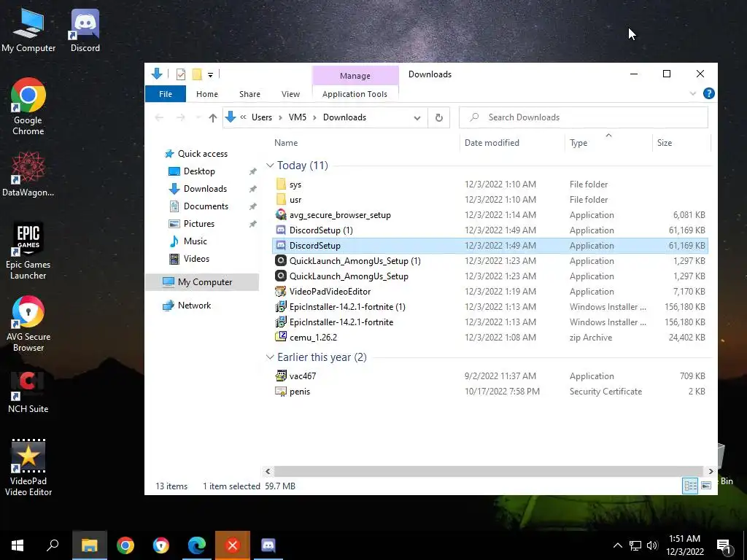
Task: Select My Computer in the navigation pane
Action: pyautogui.click(x=205, y=282)
